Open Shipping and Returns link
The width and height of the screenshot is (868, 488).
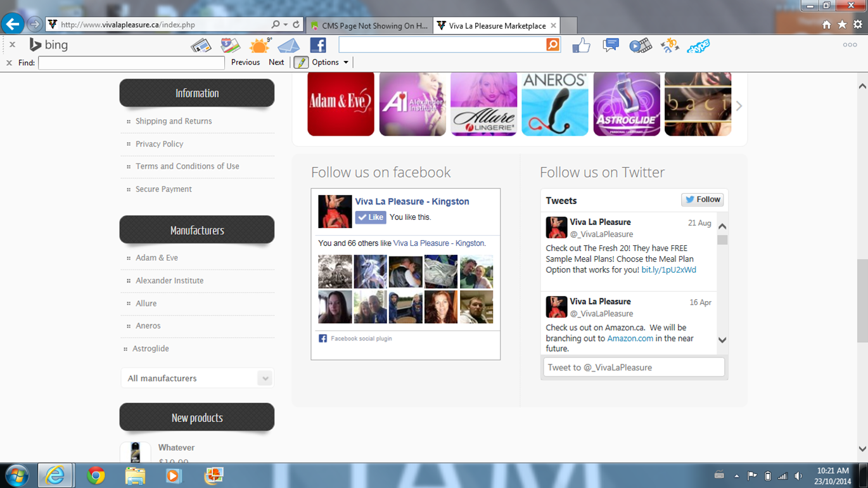pyautogui.click(x=174, y=121)
